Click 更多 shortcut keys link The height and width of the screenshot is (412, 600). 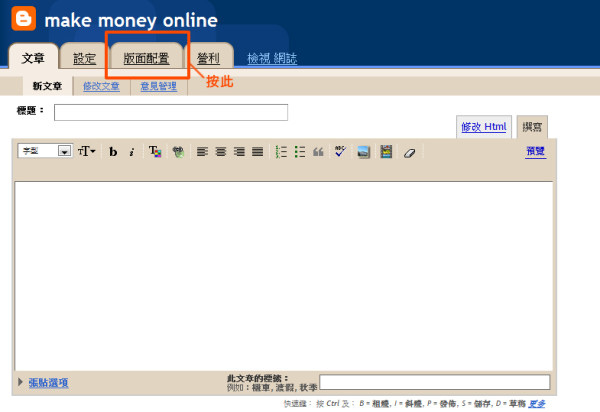pyautogui.click(x=536, y=404)
